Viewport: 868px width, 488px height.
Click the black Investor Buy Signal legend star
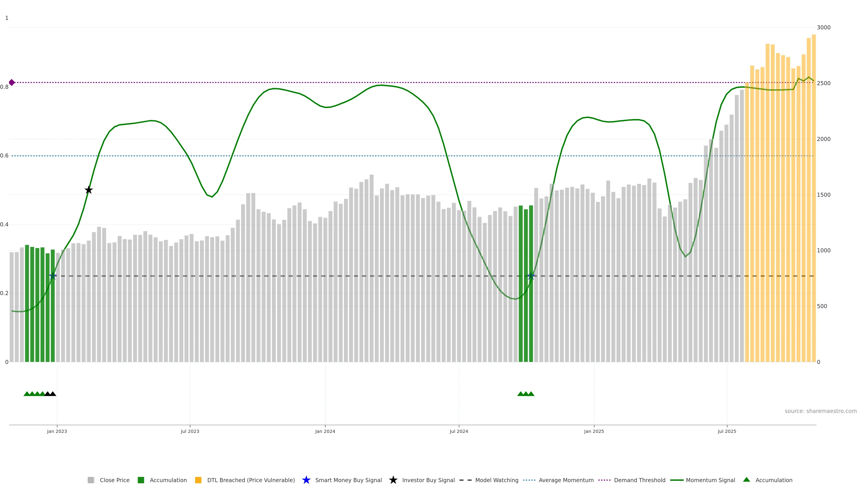coord(393,480)
